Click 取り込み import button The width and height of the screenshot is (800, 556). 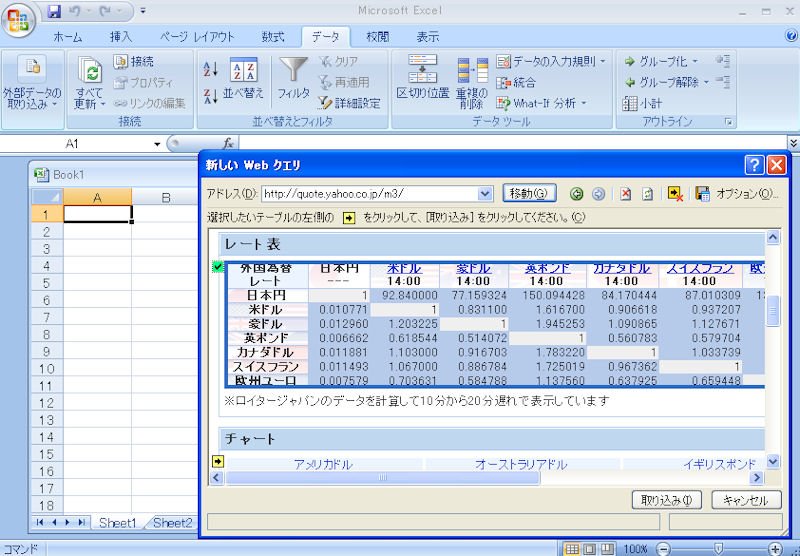point(666,500)
